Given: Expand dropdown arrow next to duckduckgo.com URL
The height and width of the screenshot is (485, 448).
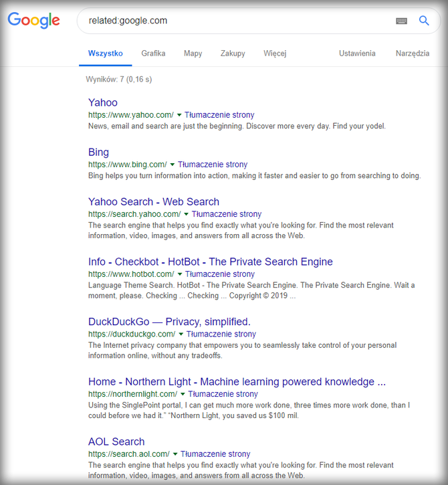Looking at the screenshot, I should tap(181, 334).
